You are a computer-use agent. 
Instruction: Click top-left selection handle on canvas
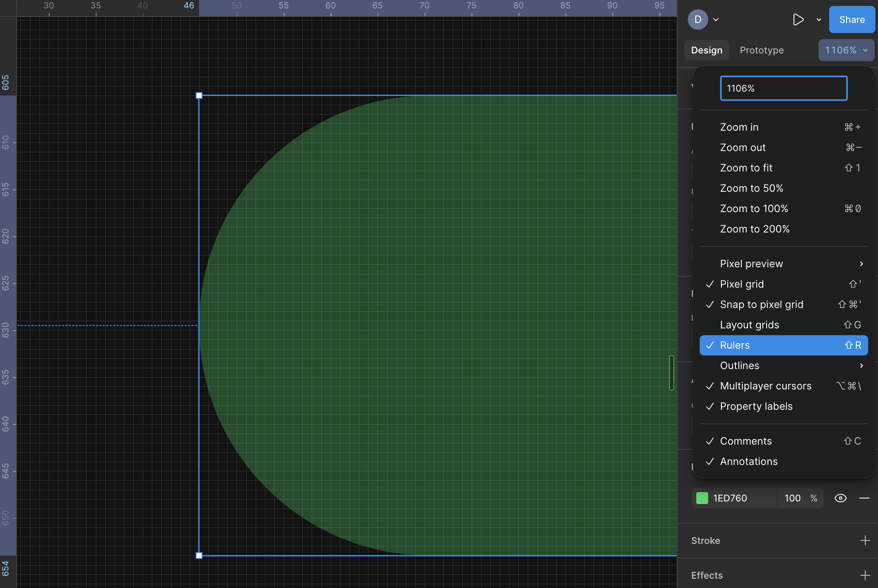tap(199, 95)
